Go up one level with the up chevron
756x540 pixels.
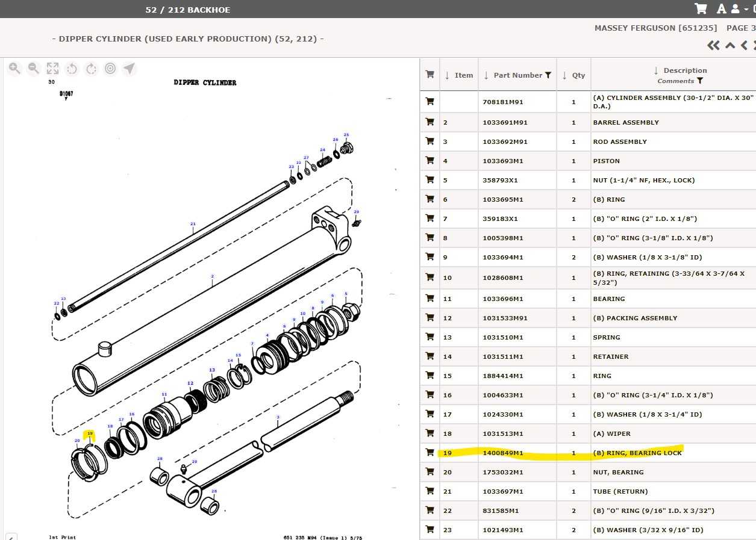(x=730, y=45)
